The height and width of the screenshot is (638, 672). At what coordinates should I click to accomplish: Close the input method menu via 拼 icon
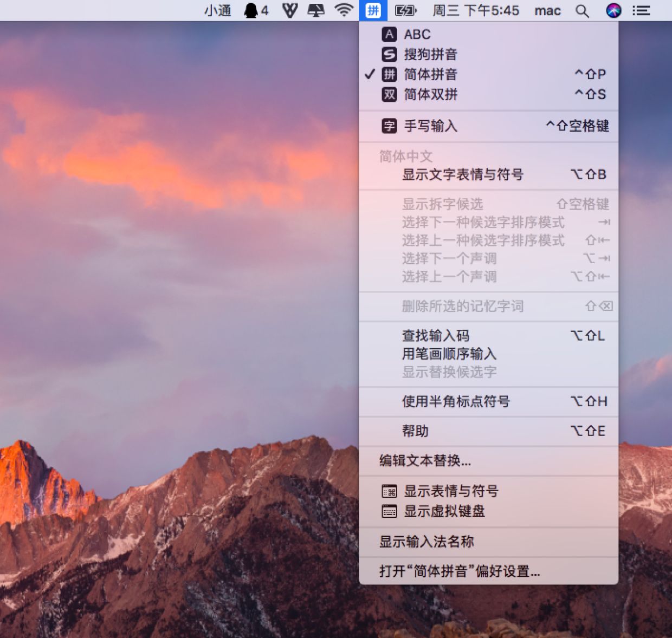point(373,10)
